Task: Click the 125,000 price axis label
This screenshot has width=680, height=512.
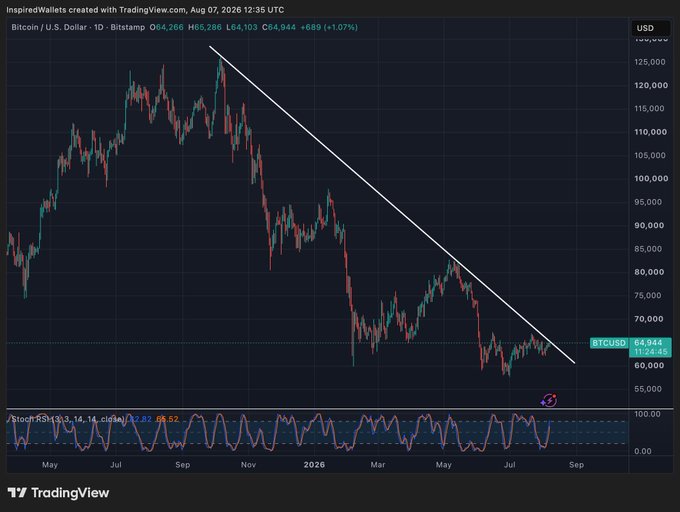Action: 650,62
